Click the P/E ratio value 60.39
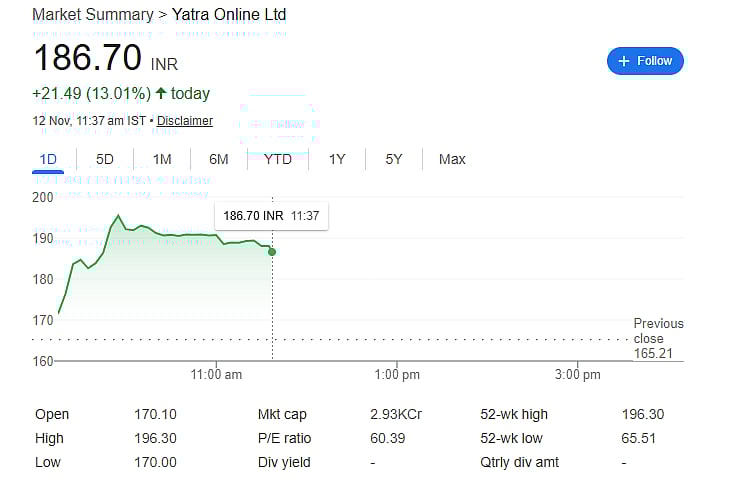Screen dimensions: 736x492 pos(388,438)
